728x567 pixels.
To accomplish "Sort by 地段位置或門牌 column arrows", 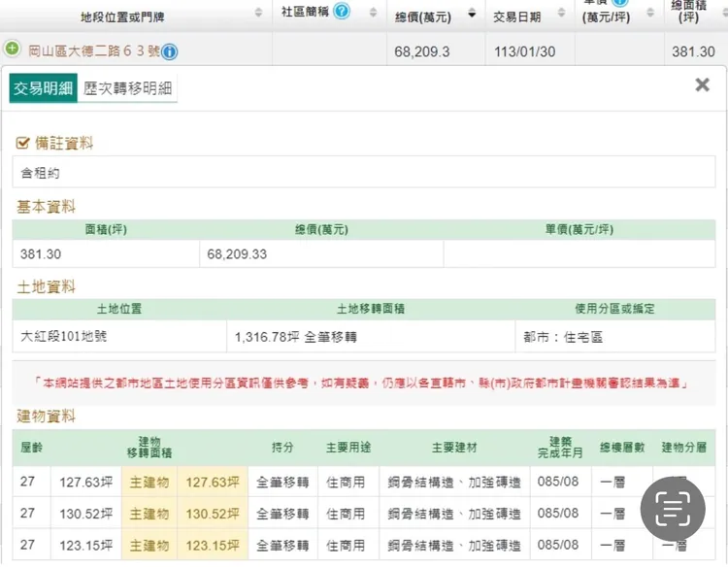I will coord(258,13).
